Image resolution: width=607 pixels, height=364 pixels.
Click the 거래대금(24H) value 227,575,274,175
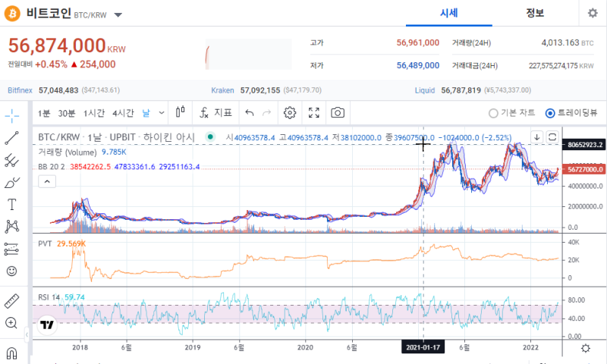(x=553, y=66)
